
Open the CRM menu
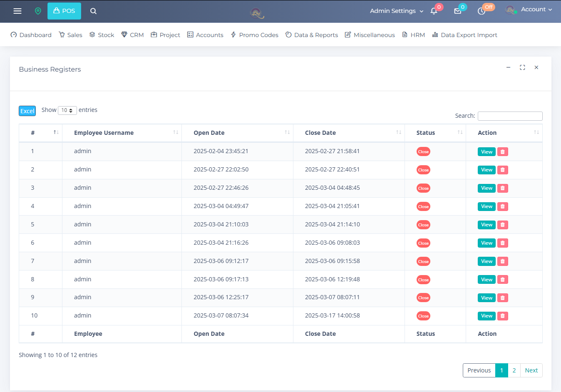point(132,35)
